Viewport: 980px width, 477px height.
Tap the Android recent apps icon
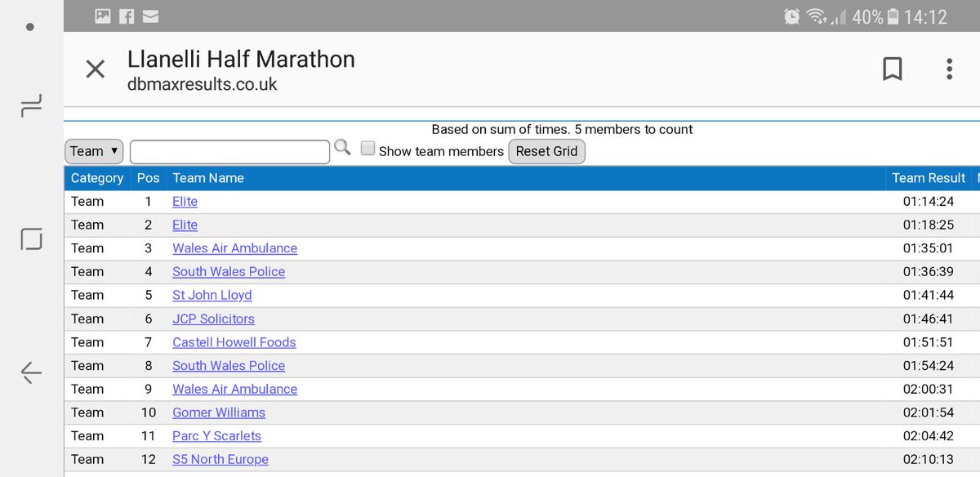click(31, 105)
